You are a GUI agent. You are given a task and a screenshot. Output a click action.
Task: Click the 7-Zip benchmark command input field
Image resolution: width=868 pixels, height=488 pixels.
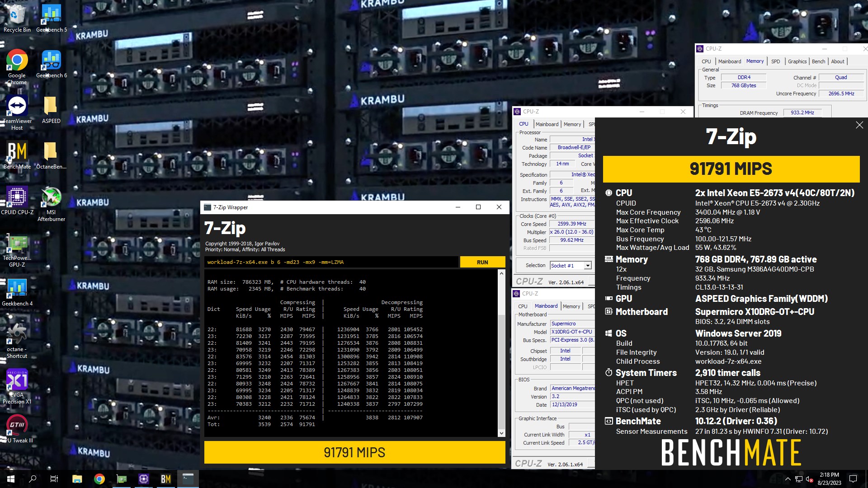coord(331,262)
